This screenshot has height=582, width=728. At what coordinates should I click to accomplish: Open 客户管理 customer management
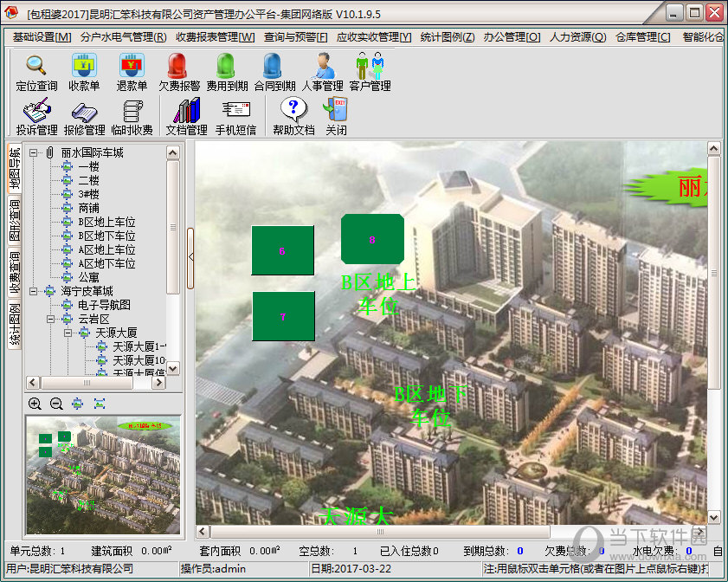tap(370, 70)
